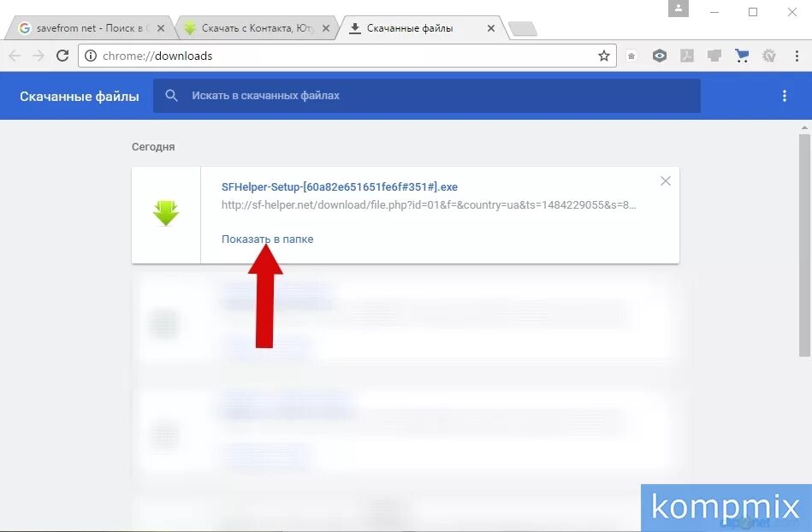812x532 pixels.
Task: Click the vertical scrollbar thumb
Action: click(x=804, y=245)
